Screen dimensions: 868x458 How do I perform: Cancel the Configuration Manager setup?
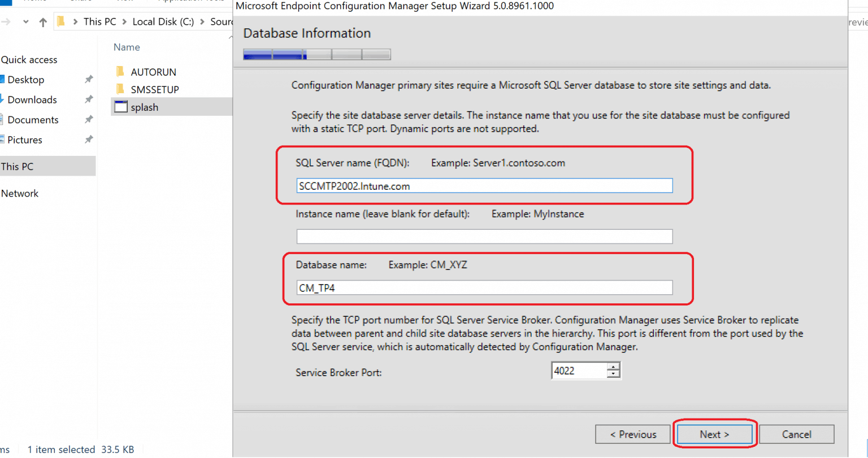tap(797, 434)
